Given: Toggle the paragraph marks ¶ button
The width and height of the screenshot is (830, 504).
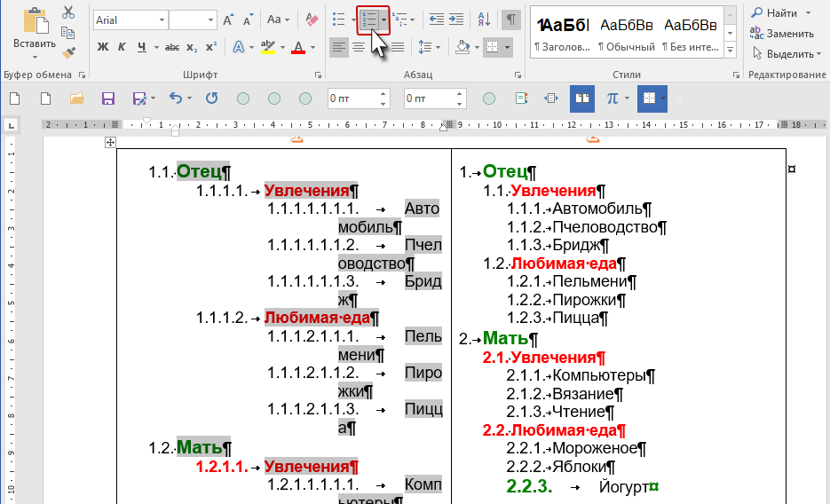Looking at the screenshot, I should (x=510, y=20).
